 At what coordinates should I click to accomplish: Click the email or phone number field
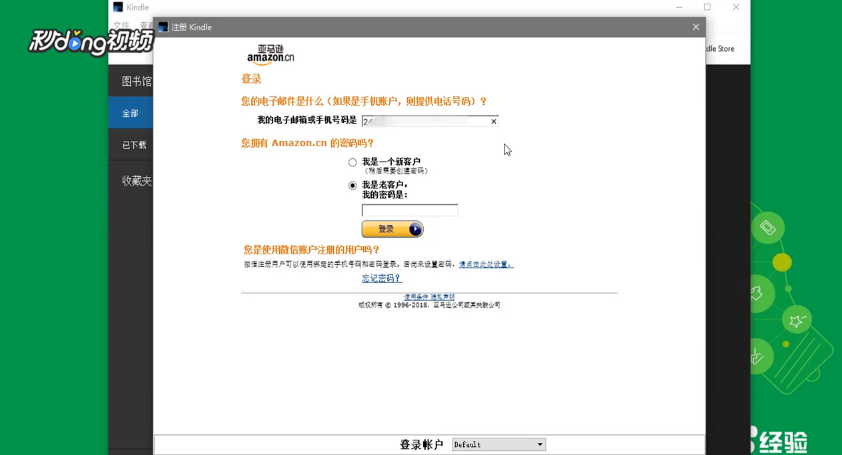tap(430, 121)
